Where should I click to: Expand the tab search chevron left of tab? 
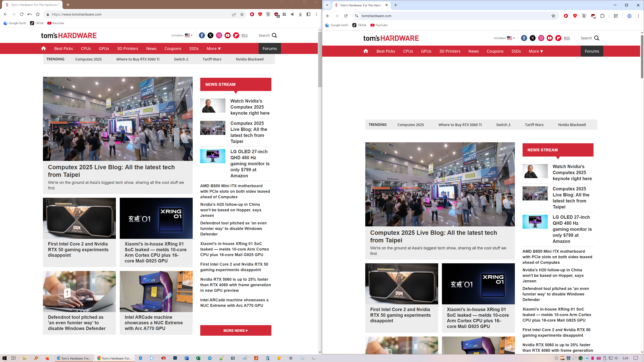pos(327,5)
